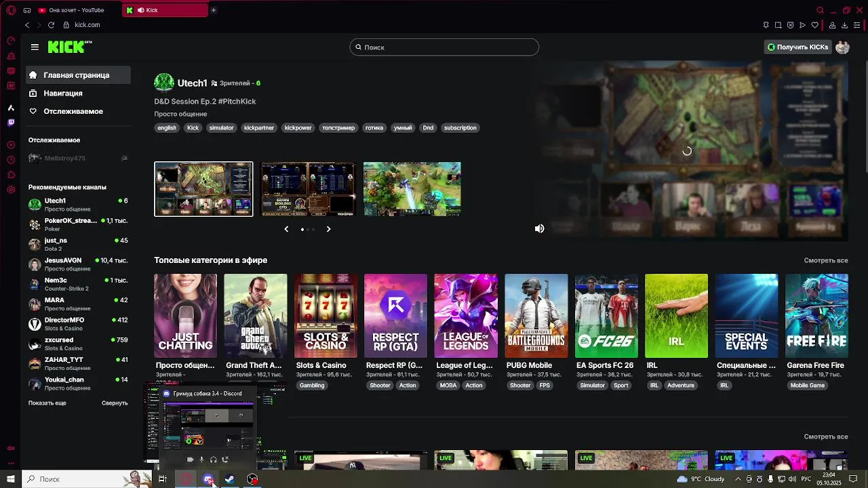This screenshot has width=868, height=488.
Task: Collapse sidebar with Свернуть
Action: [x=115, y=403]
